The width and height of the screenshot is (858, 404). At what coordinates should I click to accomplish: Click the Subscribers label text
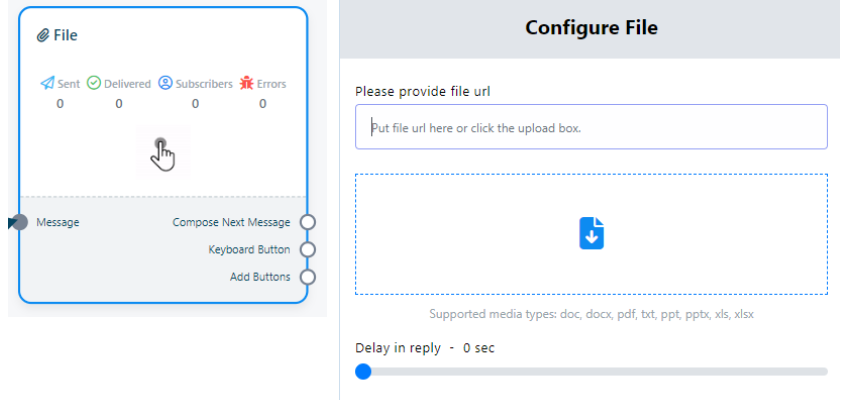[204, 84]
